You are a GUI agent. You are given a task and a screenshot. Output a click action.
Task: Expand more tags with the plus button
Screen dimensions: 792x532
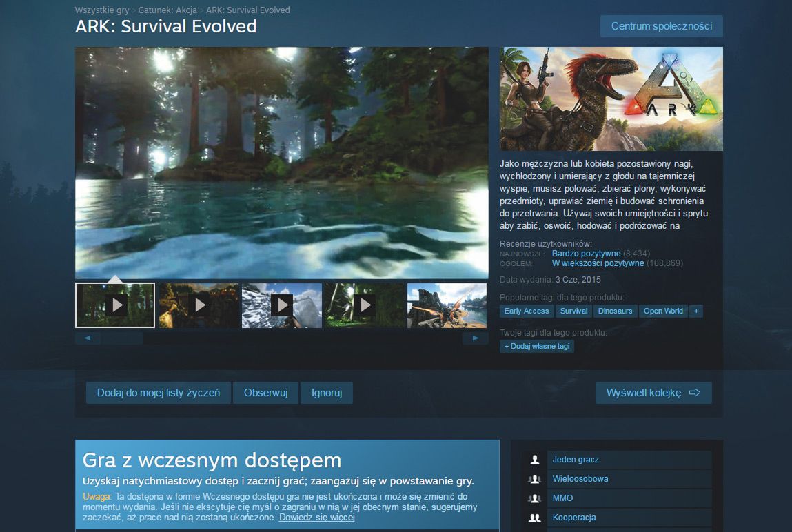click(x=696, y=311)
